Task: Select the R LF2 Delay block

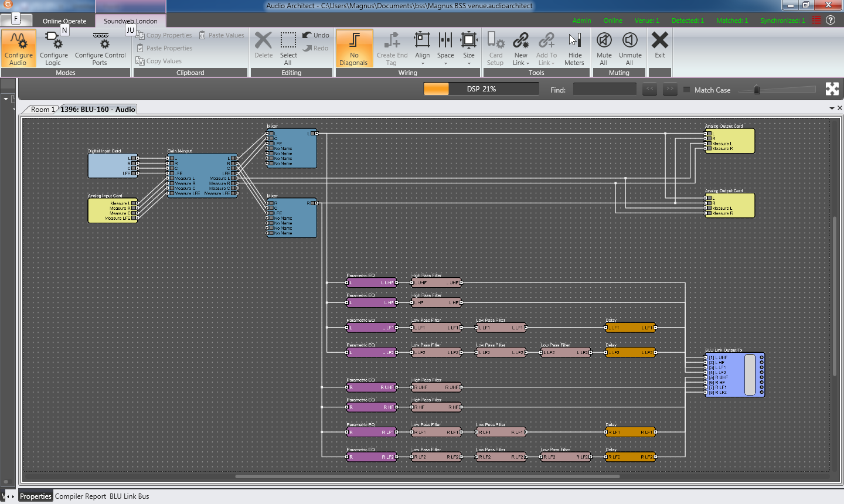Action: click(x=630, y=457)
